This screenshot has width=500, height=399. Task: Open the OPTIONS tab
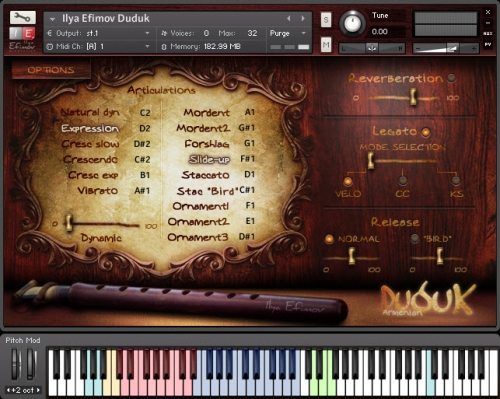[51, 70]
